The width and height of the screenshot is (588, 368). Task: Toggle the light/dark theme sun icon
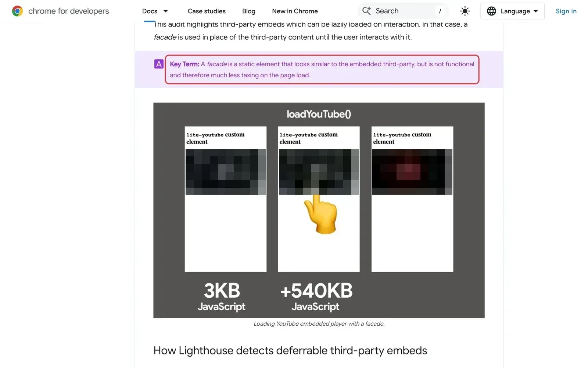point(465,11)
